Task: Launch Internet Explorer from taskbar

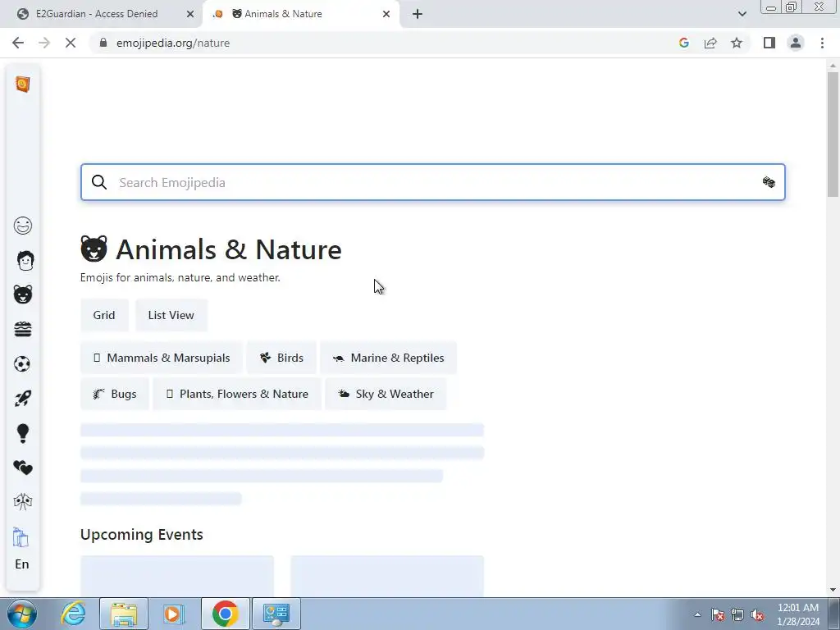Action: click(73, 614)
